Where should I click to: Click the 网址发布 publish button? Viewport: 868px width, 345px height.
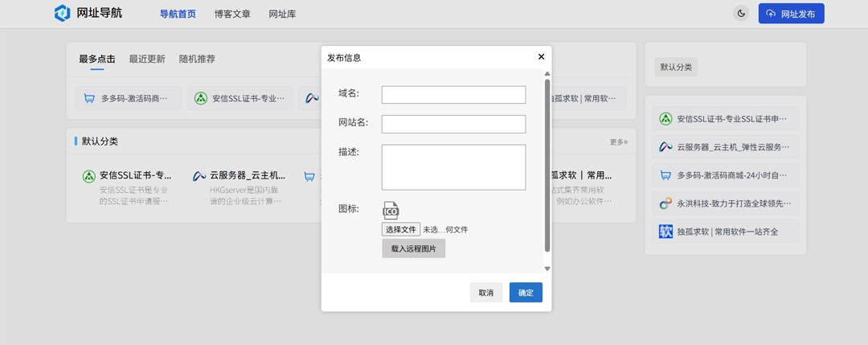791,14
